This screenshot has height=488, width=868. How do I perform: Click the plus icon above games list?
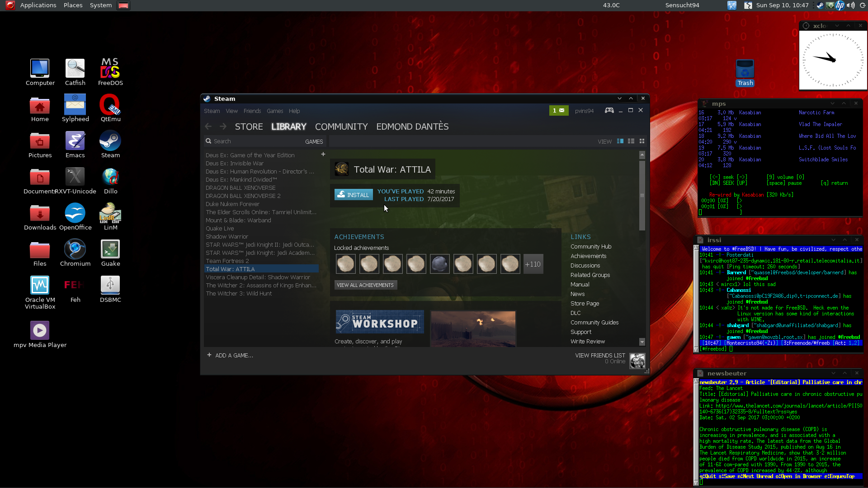(323, 155)
